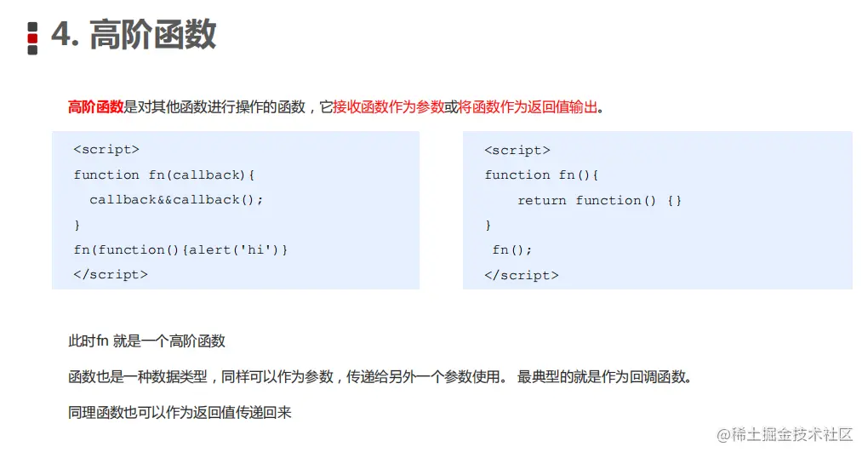Click the heading '4. 高阶函数'

134,36
